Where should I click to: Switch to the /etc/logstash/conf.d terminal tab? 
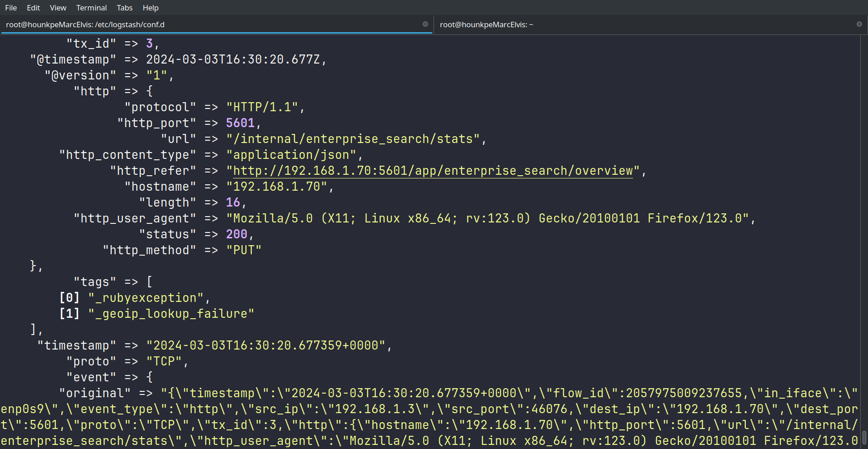point(85,25)
